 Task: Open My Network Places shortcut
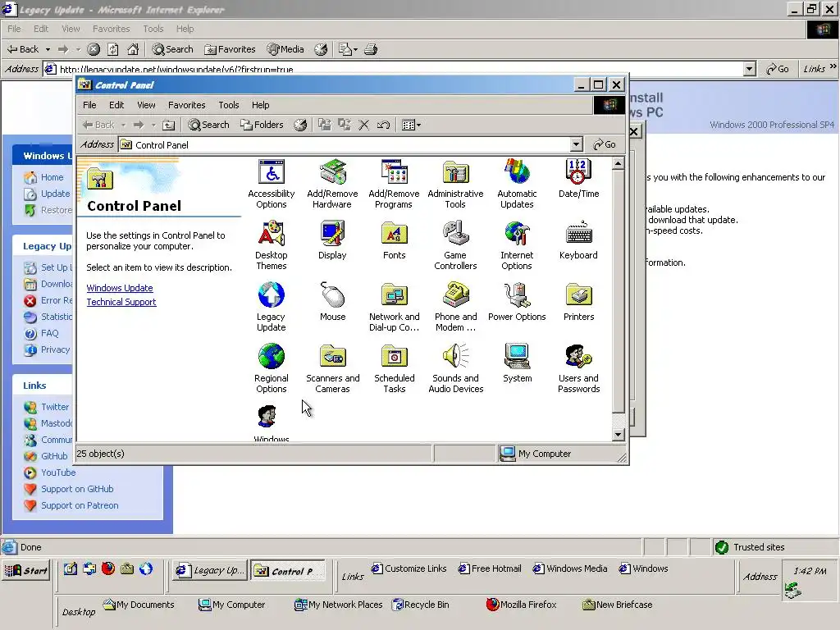point(338,605)
